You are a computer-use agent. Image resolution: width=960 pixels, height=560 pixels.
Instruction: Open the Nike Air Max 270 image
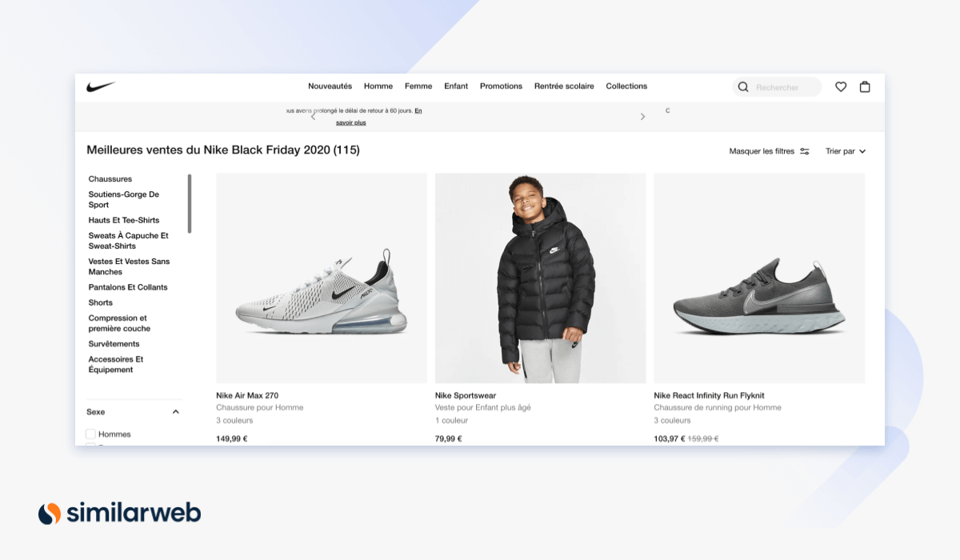(322, 278)
